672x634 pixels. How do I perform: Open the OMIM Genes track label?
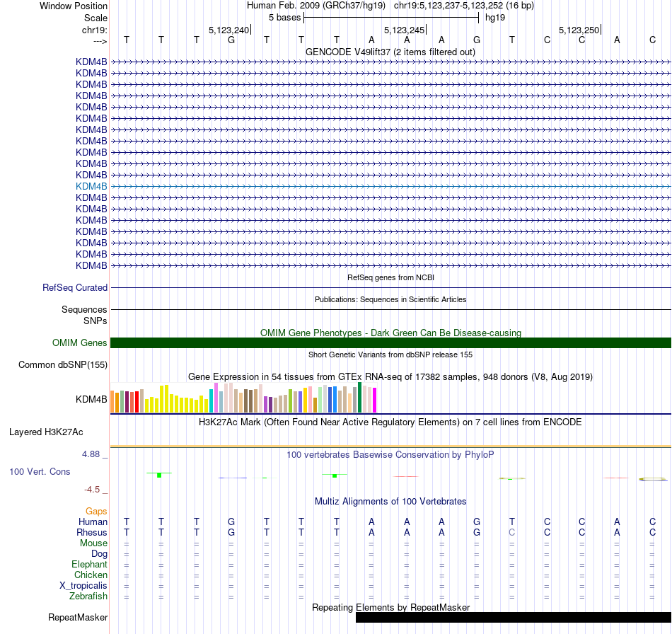click(x=80, y=343)
